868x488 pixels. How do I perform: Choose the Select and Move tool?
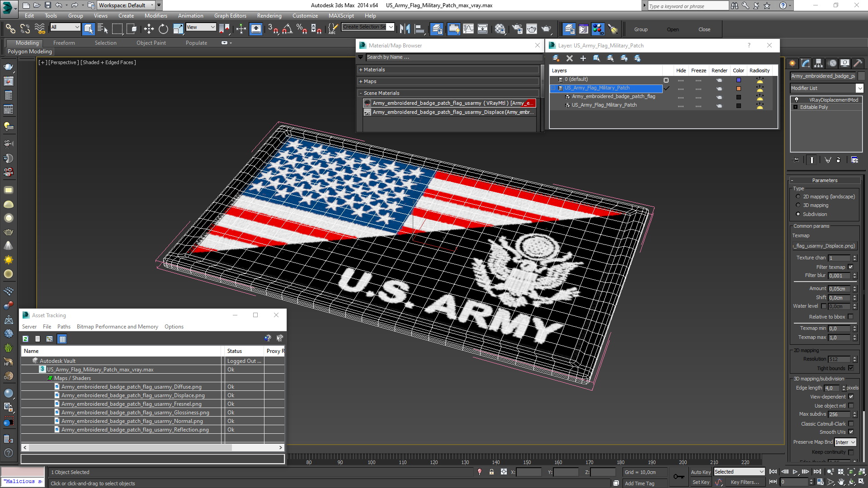click(x=149, y=29)
